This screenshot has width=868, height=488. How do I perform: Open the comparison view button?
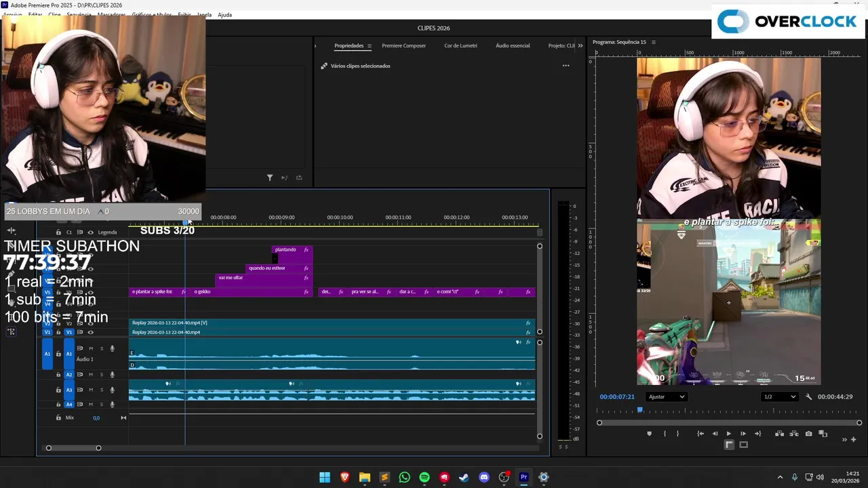pyautogui.click(x=823, y=434)
